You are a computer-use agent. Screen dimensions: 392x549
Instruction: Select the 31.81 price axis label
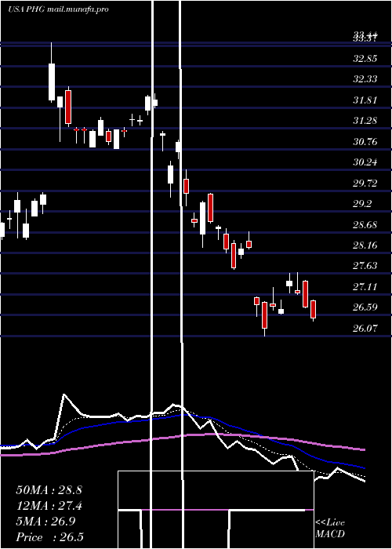pos(365,100)
